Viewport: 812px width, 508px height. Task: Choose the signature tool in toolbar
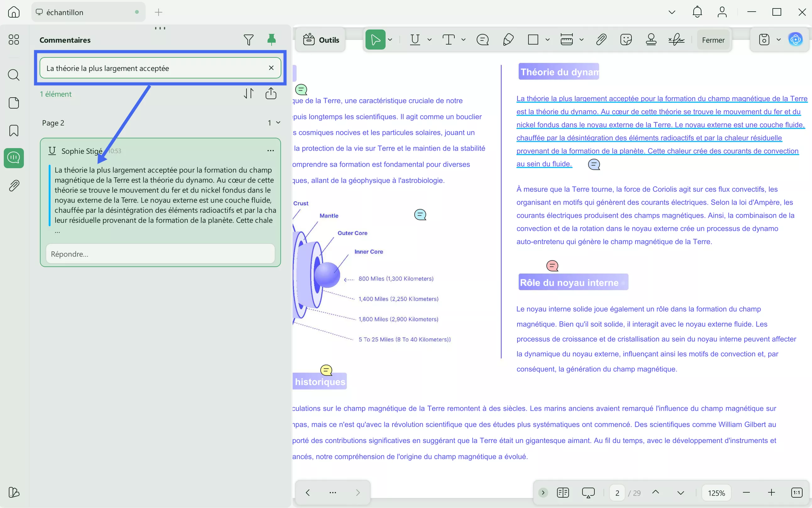676,40
